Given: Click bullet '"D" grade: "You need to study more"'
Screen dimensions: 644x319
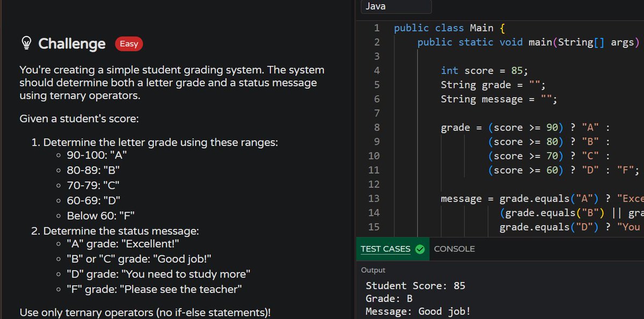Looking at the screenshot, I should point(158,274).
